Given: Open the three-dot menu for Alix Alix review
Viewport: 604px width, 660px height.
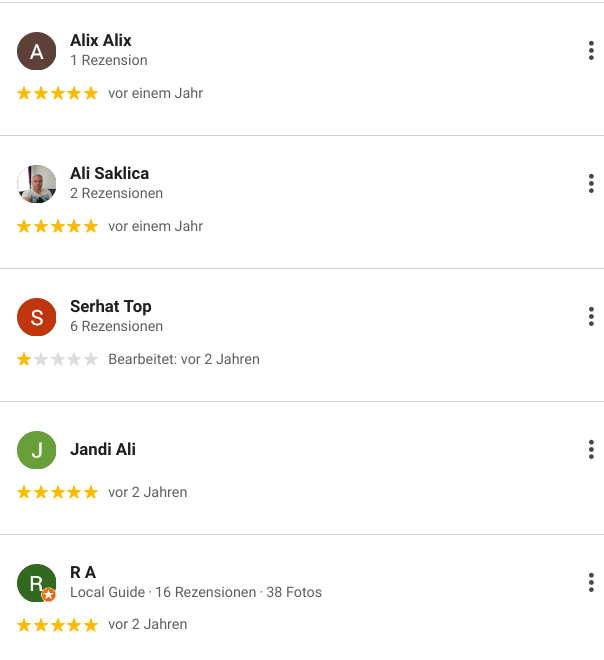Looking at the screenshot, I should [x=591, y=50].
